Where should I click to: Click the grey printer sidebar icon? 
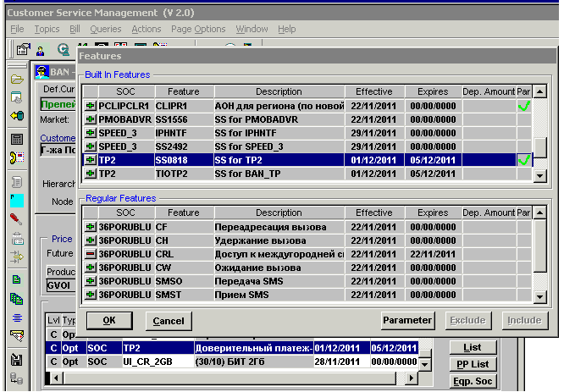click(x=17, y=239)
